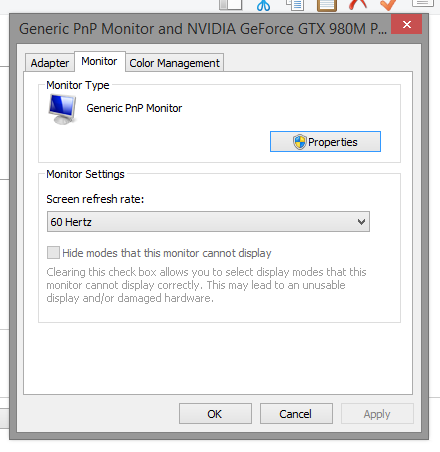Open monitor Properties with the shield button
This screenshot has width=440, height=452.
[325, 142]
